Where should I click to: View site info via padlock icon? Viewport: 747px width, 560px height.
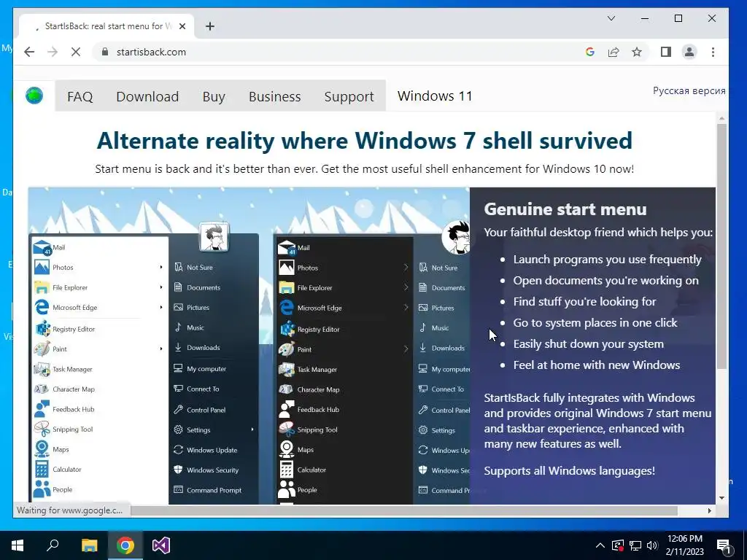105,52
